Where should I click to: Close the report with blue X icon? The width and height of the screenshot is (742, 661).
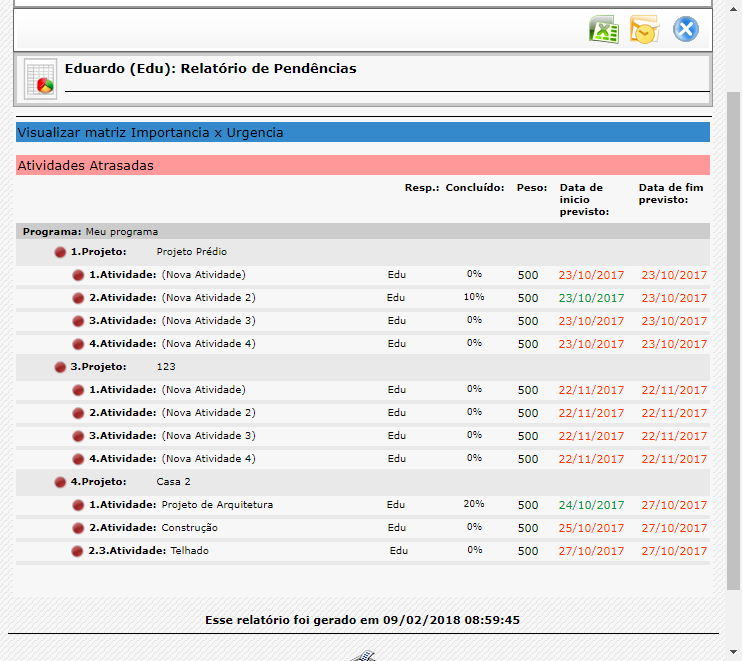(686, 29)
